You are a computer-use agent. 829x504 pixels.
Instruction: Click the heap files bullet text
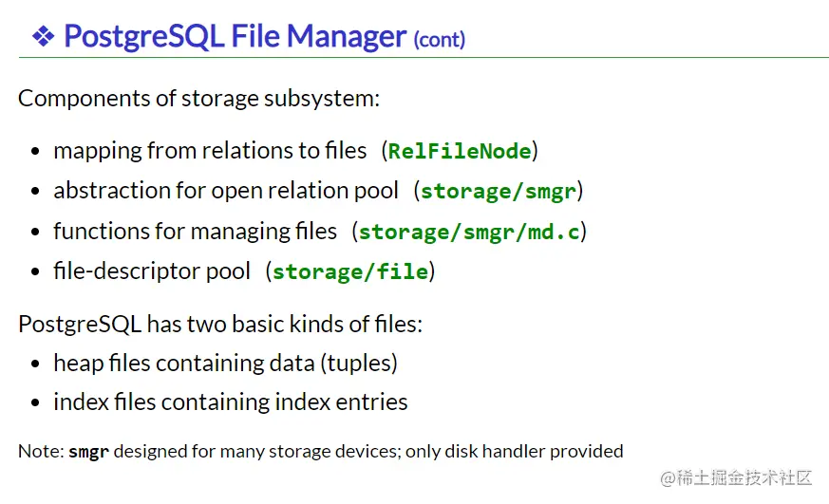pyautogui.click(x=225, y=363)
